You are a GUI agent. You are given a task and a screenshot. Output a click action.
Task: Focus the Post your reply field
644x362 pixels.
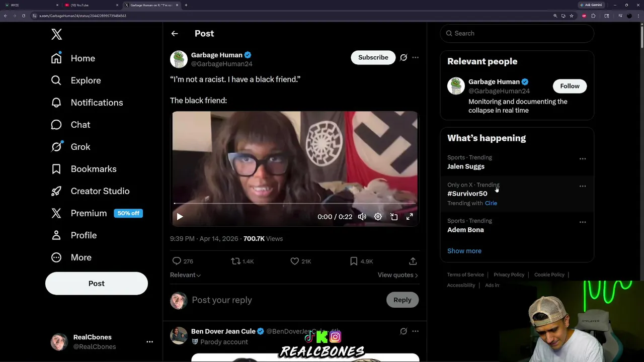pyautogui.click(x=287, y=300)
